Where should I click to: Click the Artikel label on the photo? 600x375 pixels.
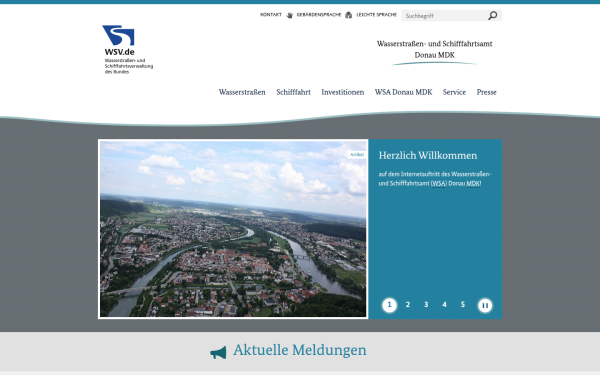coord(357,155)
